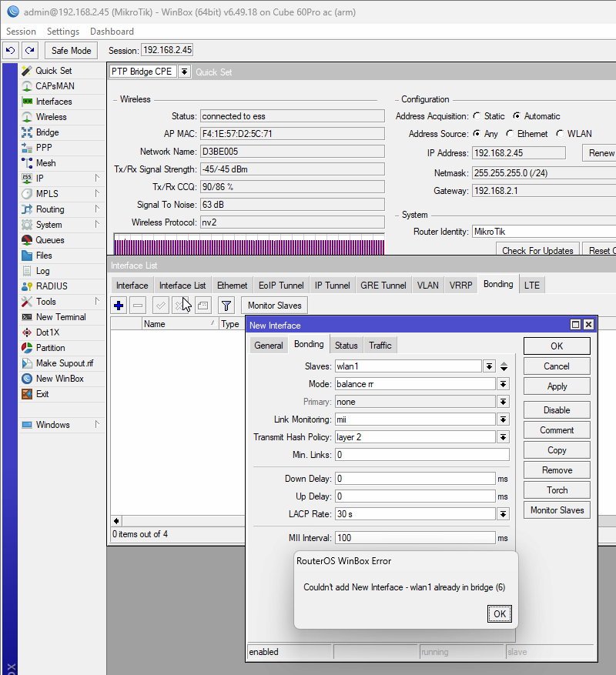616x675 pixels.
Task: Click the MII Interval input field
Action: 415,538
